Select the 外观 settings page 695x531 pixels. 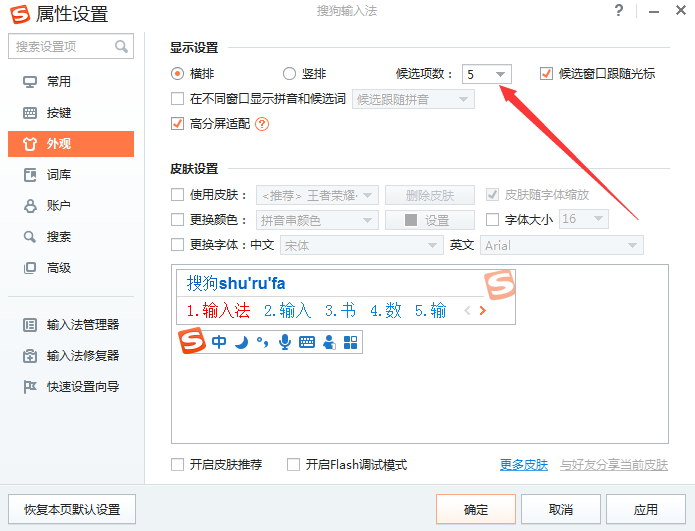tap(71, 144)
